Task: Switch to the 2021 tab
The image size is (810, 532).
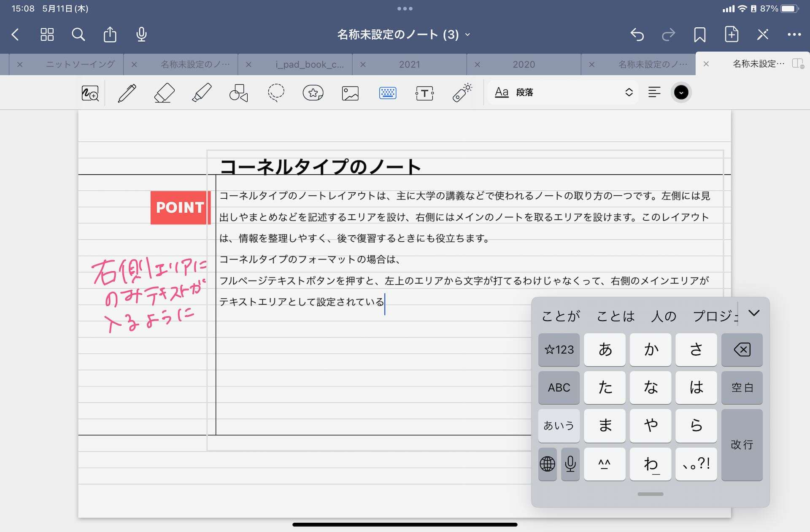Action: click(x=409, y=65)
